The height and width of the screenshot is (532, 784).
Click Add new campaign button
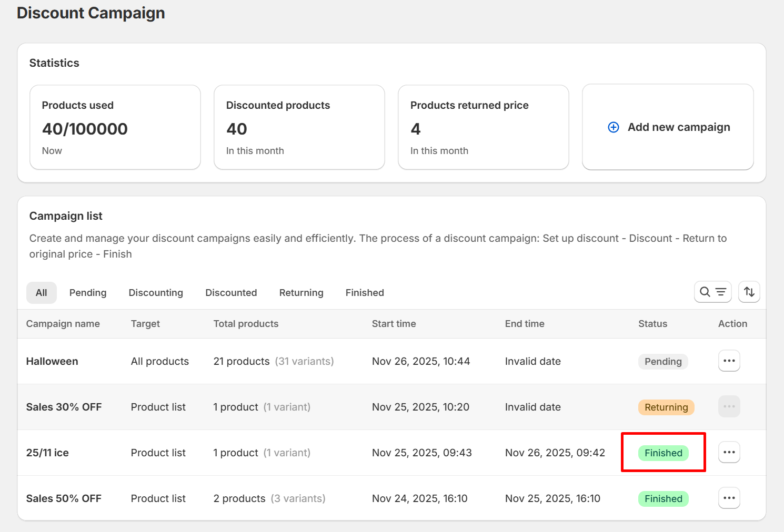coord(678,127)
